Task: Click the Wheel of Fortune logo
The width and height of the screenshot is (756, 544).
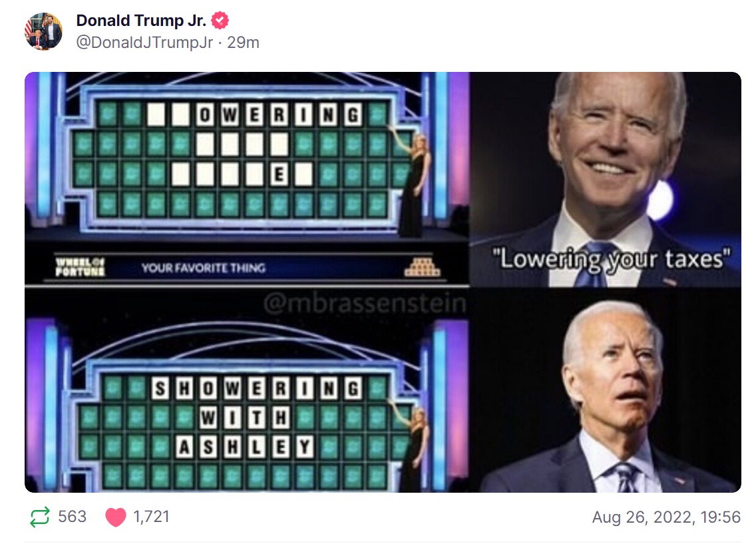Action: click(80, 268)
